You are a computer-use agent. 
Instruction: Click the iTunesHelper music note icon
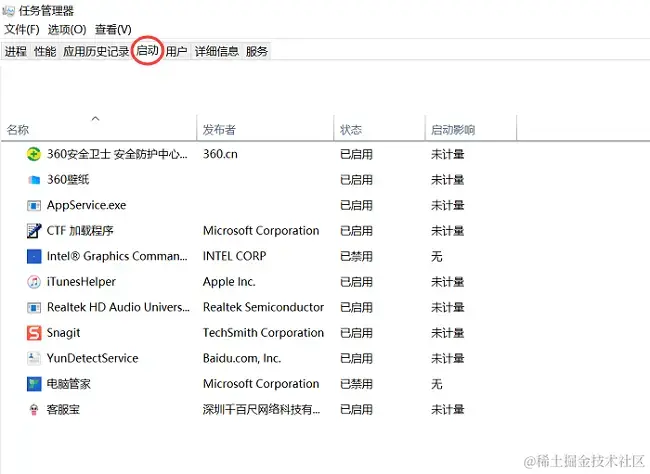click(34, 282)
